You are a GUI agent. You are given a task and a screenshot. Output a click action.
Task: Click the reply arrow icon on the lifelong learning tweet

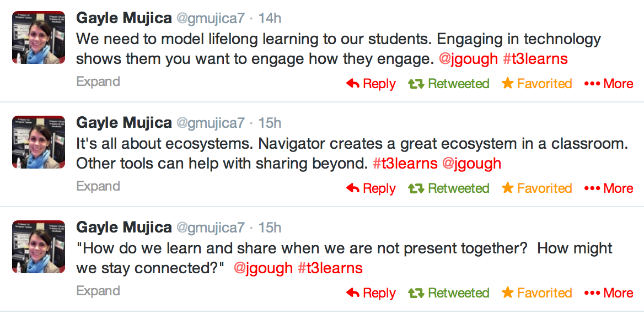pos(353,84)
